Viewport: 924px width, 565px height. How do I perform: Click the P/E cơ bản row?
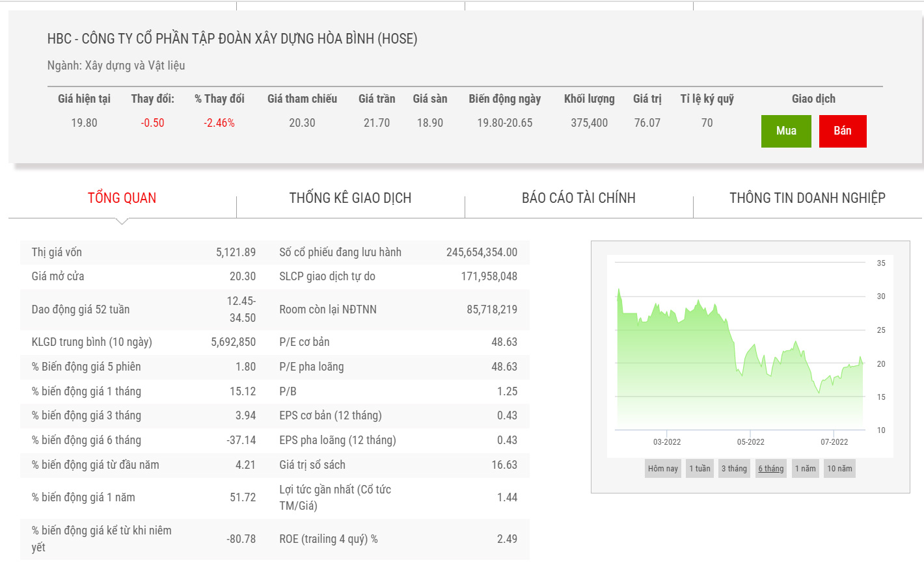click(398, 342)
